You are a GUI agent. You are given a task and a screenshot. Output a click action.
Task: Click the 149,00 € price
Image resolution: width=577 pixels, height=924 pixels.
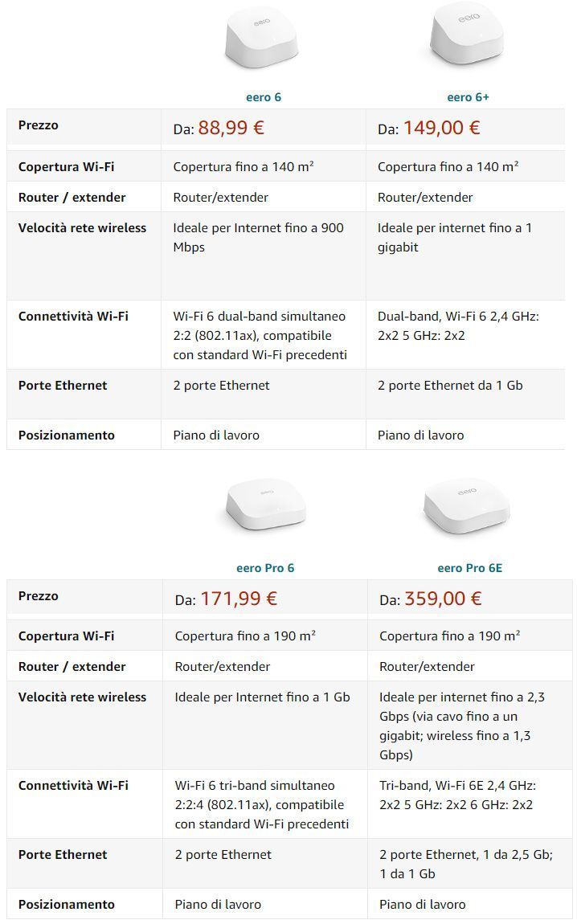[x=441, y=128]
